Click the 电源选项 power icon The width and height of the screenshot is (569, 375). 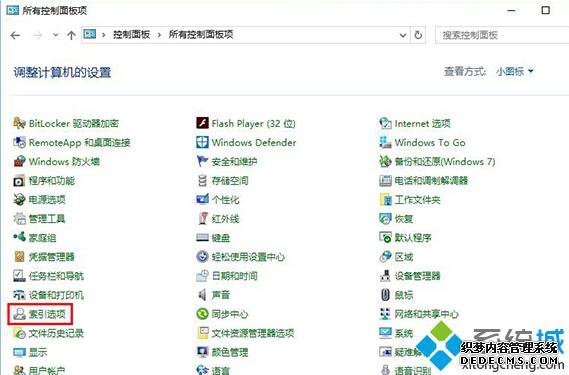pyautogui.click(x=19, y=199)
